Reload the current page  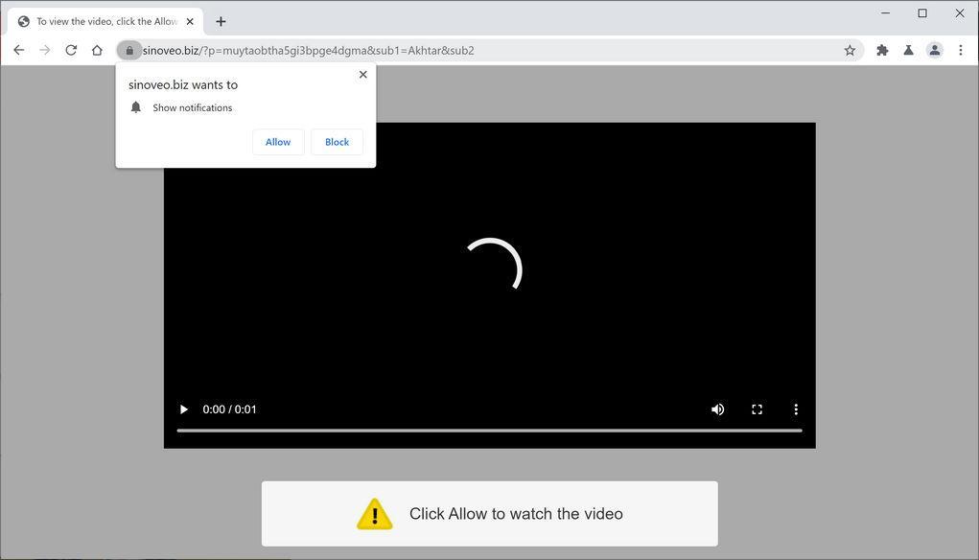(x=70, y=50)
